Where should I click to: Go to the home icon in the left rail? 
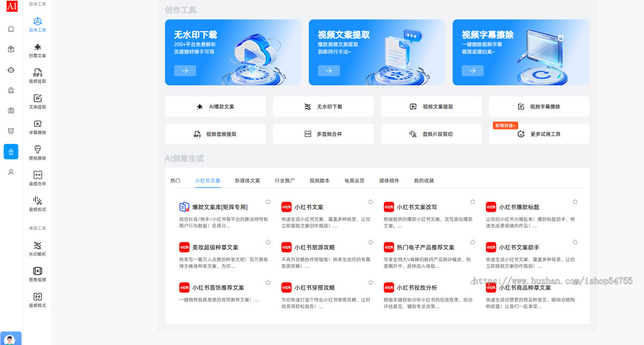[11, 28]
